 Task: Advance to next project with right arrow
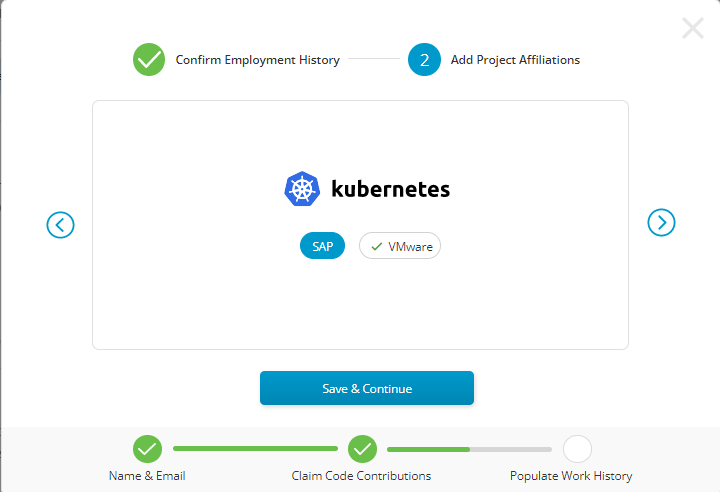click(661, 222)
